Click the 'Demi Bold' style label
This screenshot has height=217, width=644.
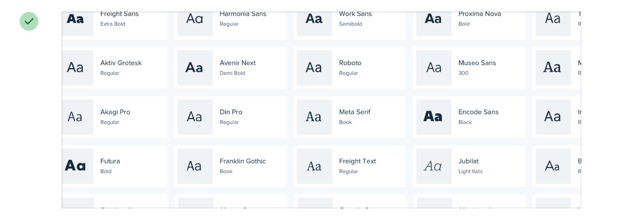(232, 73)
